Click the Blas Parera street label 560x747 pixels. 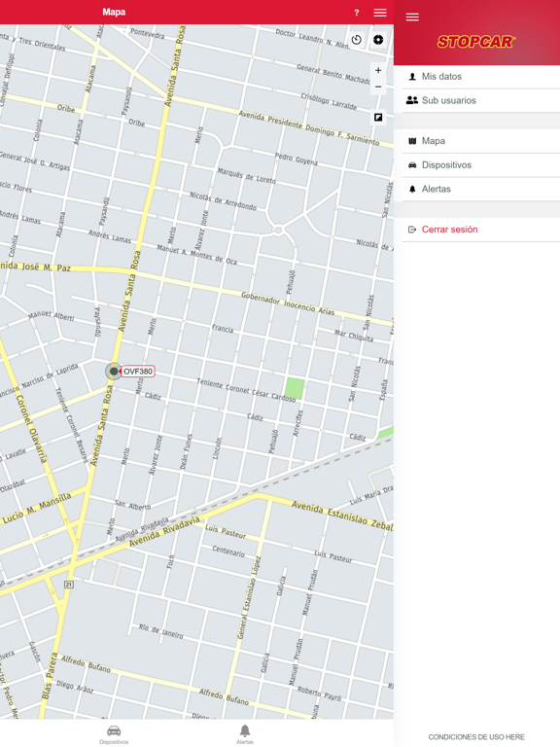pyautogui.click(x=49, y=676)
